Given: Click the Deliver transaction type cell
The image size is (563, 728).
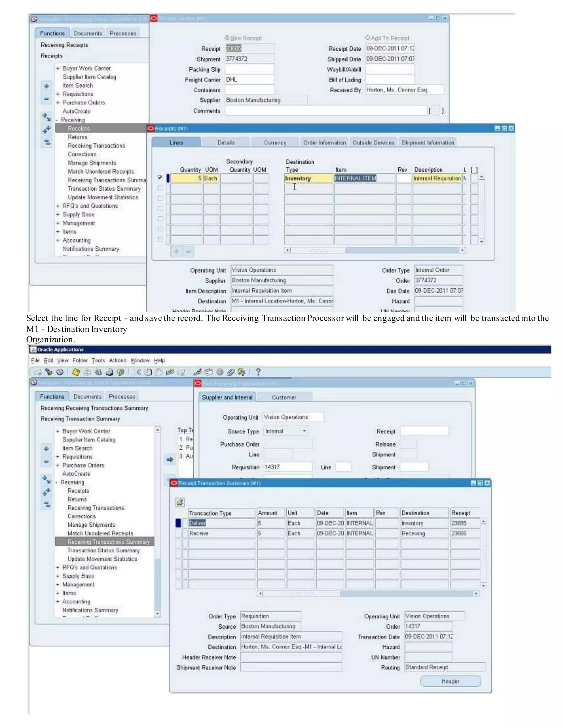Looking at the screenshot, I should (x=222, y=523).
